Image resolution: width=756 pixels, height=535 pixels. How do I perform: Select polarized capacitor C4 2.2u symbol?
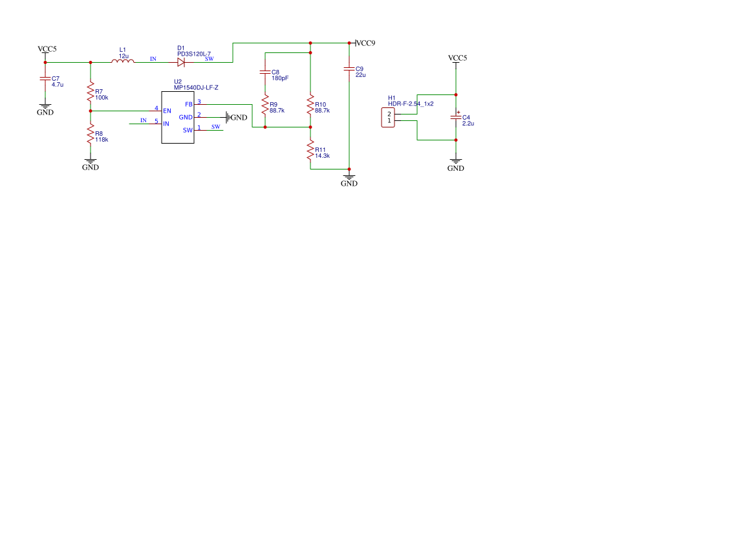(x=456, y=117)
